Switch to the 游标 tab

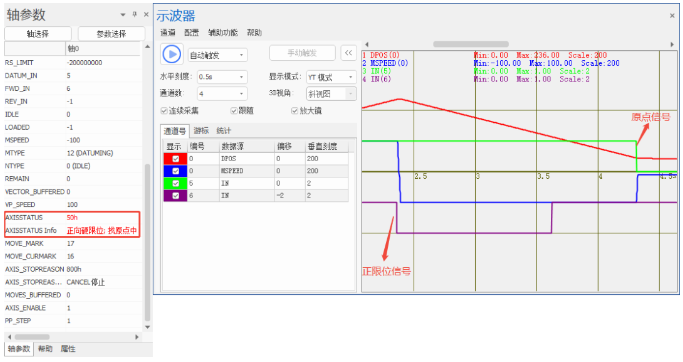[x=201, y=130]
